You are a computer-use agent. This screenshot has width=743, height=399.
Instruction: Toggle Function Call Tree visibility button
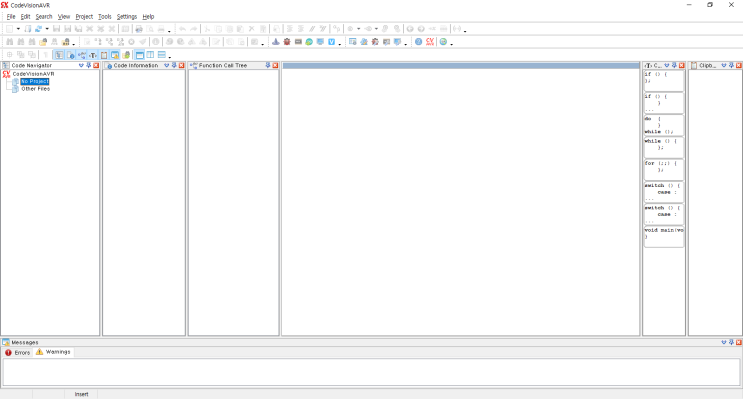tap(82, 55)
